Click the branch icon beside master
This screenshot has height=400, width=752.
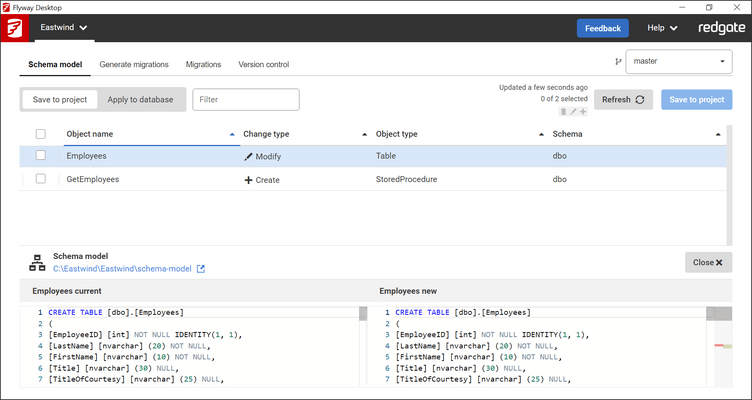pyautogui.click(x=617, y=61)
